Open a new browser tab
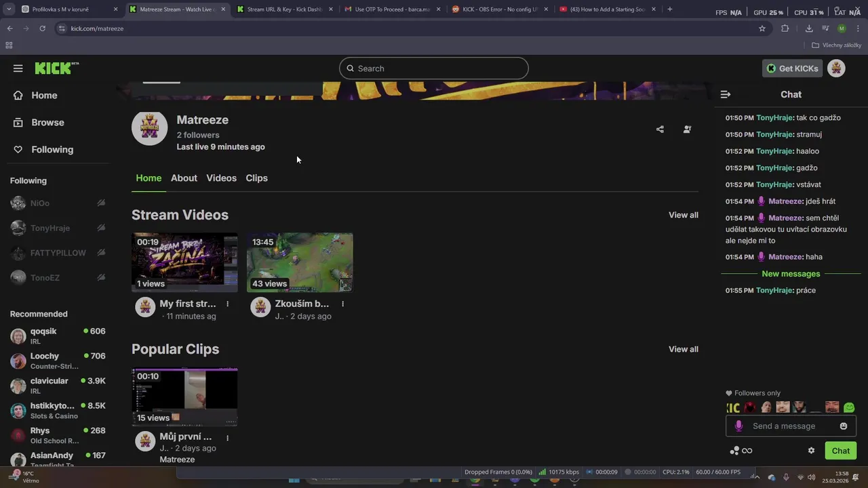This screenshot has width=868, height=488. pyautogui.click(x=670, y=9)
